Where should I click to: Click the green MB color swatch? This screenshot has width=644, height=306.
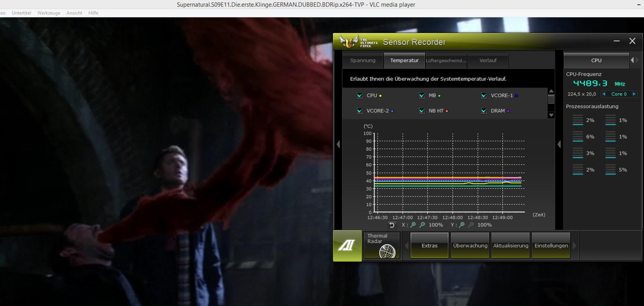click(x=439, y=96)
